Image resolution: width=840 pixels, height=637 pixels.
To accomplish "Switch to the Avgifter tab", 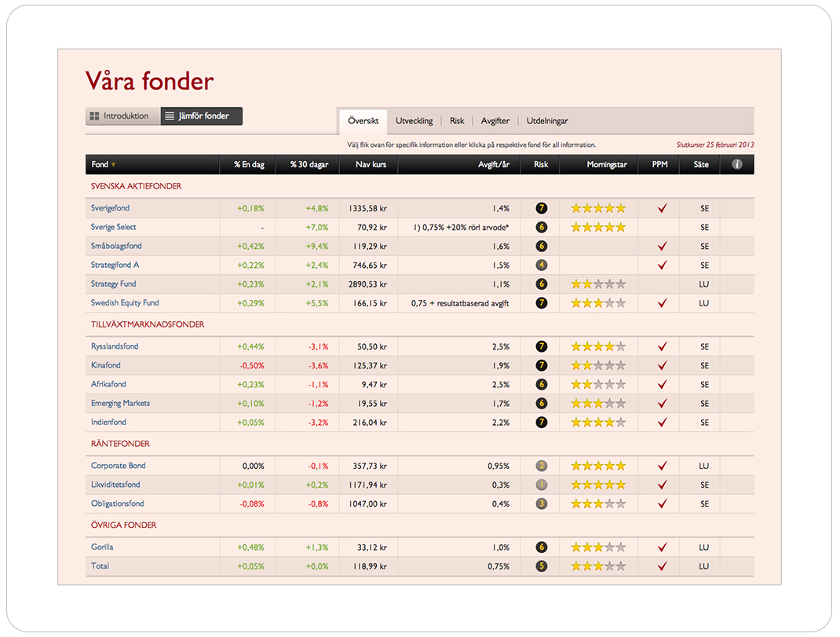I will [495, 121].
